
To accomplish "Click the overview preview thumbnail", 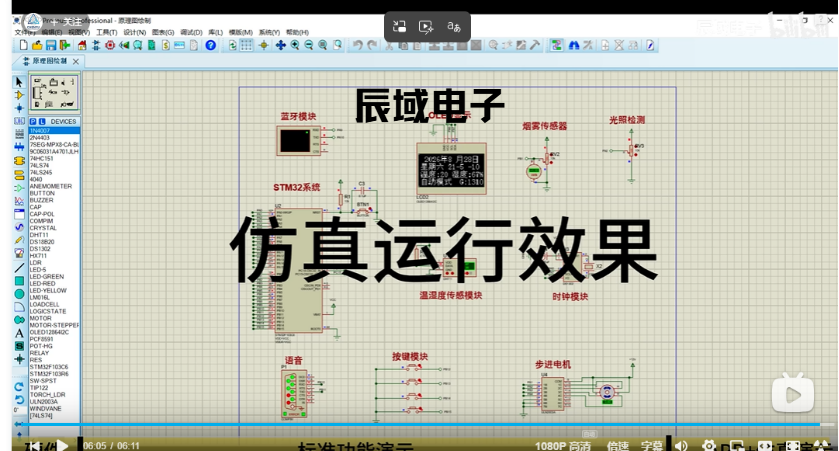I will 54,93.
